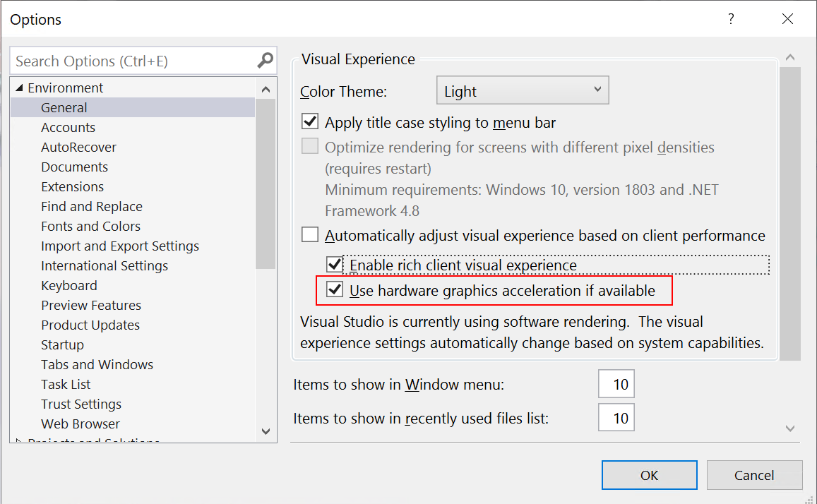The height and width of the screenshot is (504, 817).
Task: Click settings pane scroll up arrow
Action: coord(790,57)
